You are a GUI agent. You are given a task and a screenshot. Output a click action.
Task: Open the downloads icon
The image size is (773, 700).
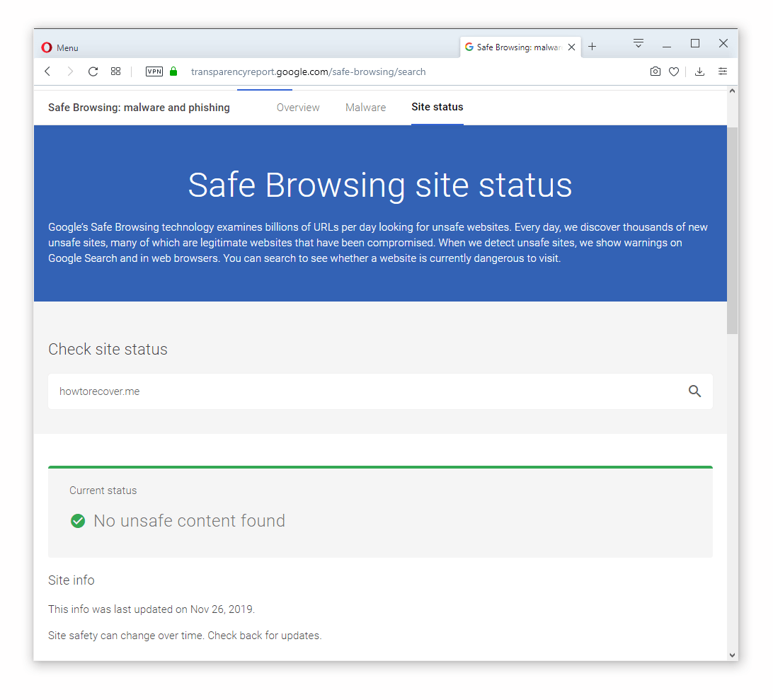pyautogui.click(x=699, y=72)
